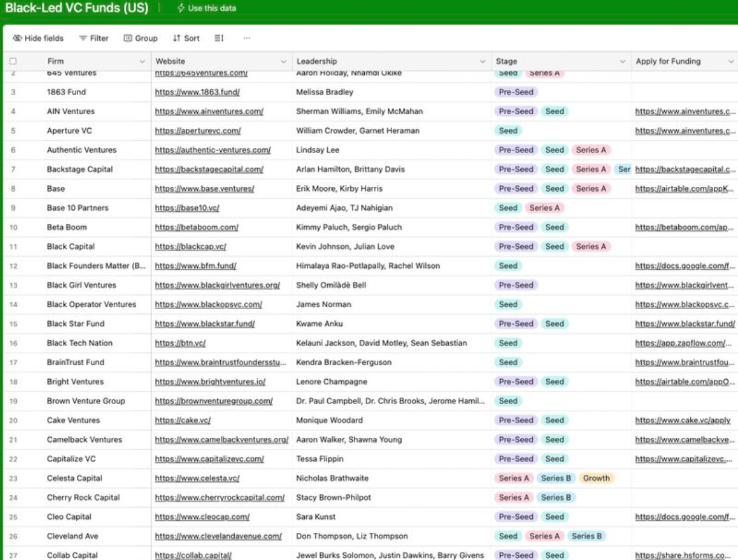
Task: Open the Hide fields menu
Action: point(38,38)
